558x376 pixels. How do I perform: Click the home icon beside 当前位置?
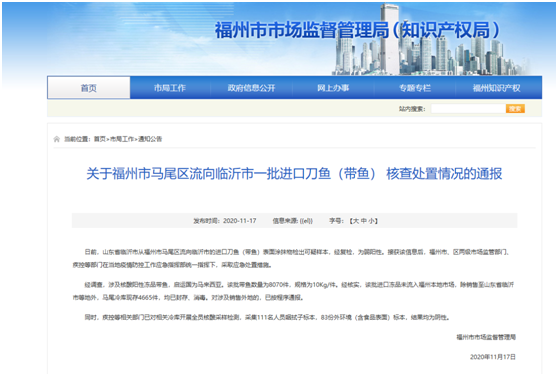pos(57,139)
